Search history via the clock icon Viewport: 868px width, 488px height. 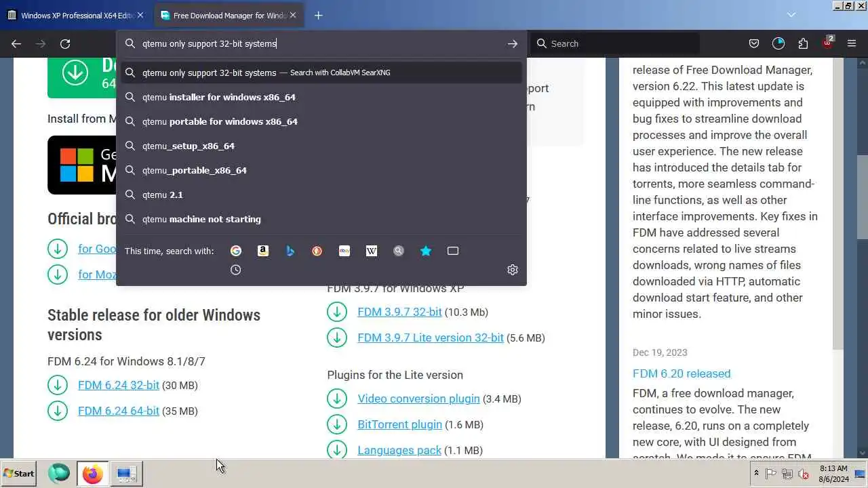click(236, 270)
